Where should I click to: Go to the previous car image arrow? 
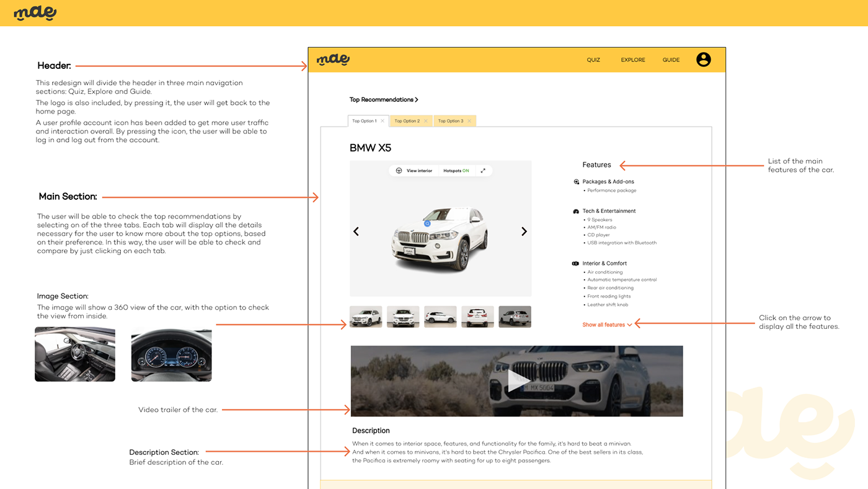pos(356,231)
